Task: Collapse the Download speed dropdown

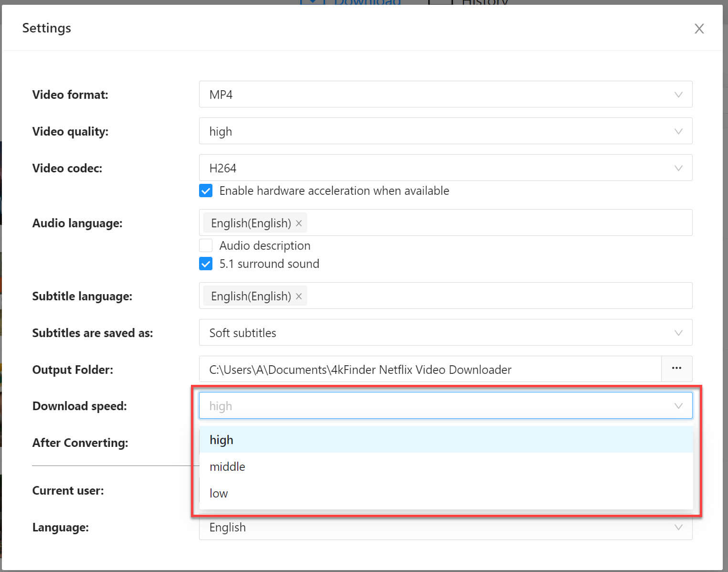Action: (x=445, y=405)
